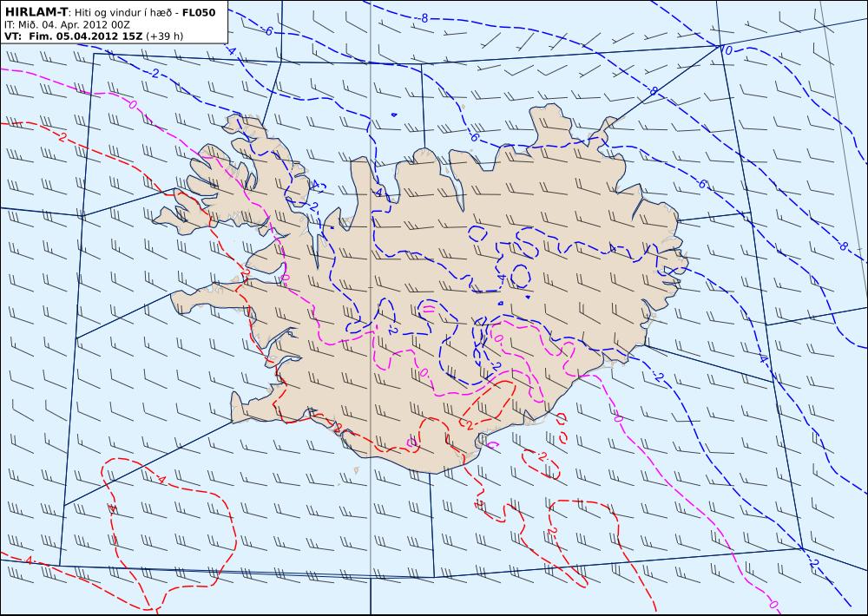
Task: Select the blue -2 label near the bottom-right corner
Action: [813, 564]
